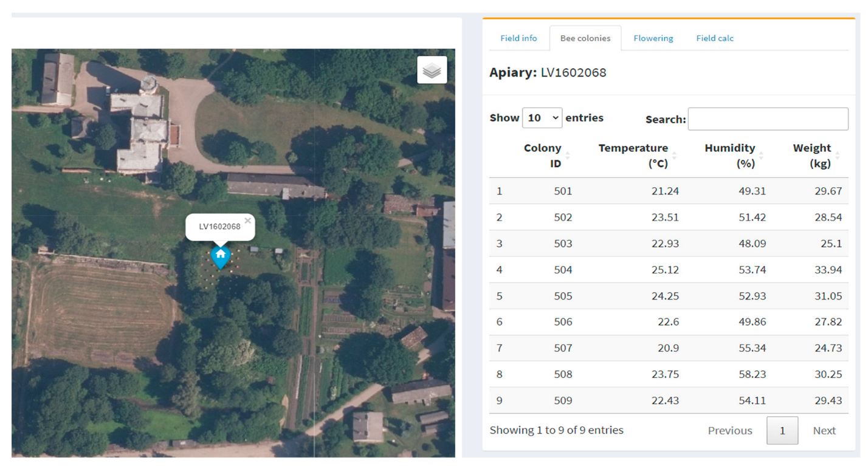
Task: Click the blue apiary home marker
Action: tap(220, 256)
